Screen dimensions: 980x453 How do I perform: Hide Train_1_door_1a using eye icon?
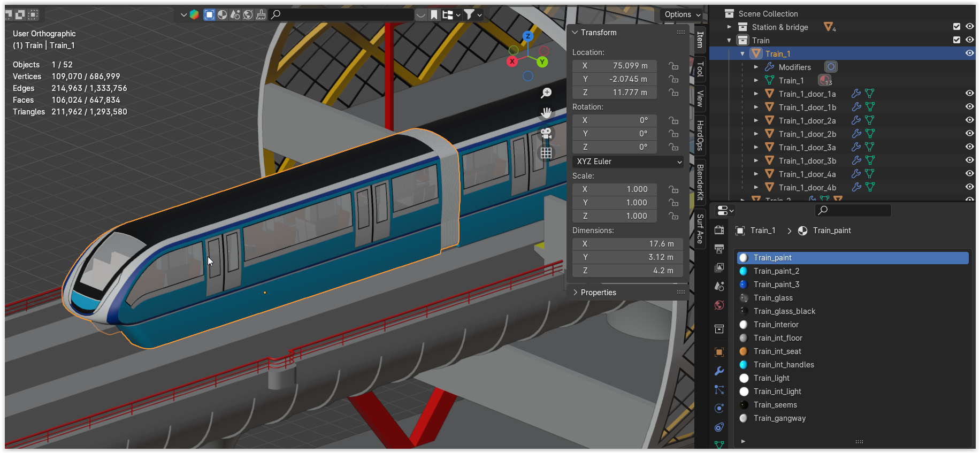point(969,94)
